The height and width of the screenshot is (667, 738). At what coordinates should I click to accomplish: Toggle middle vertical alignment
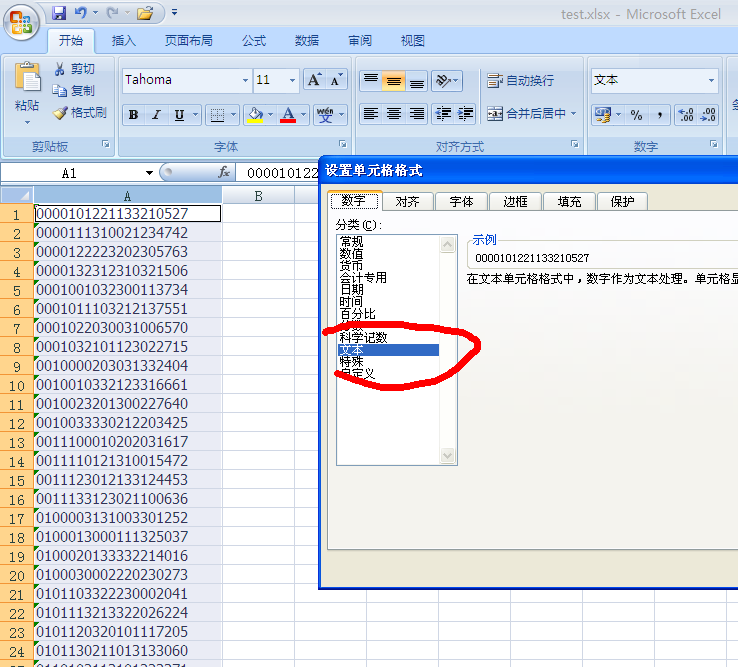[x=394, y=81]
